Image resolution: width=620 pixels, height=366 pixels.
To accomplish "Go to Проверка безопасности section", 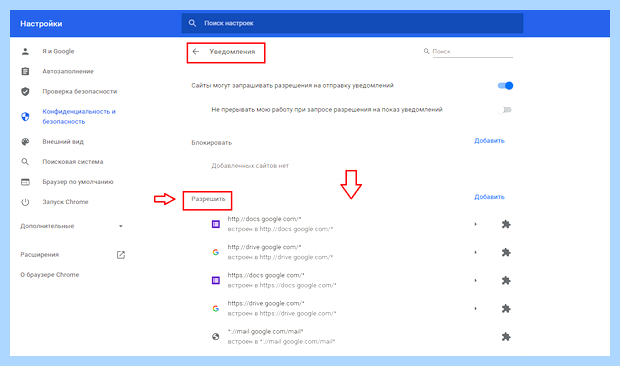I will tap(80, 92).
